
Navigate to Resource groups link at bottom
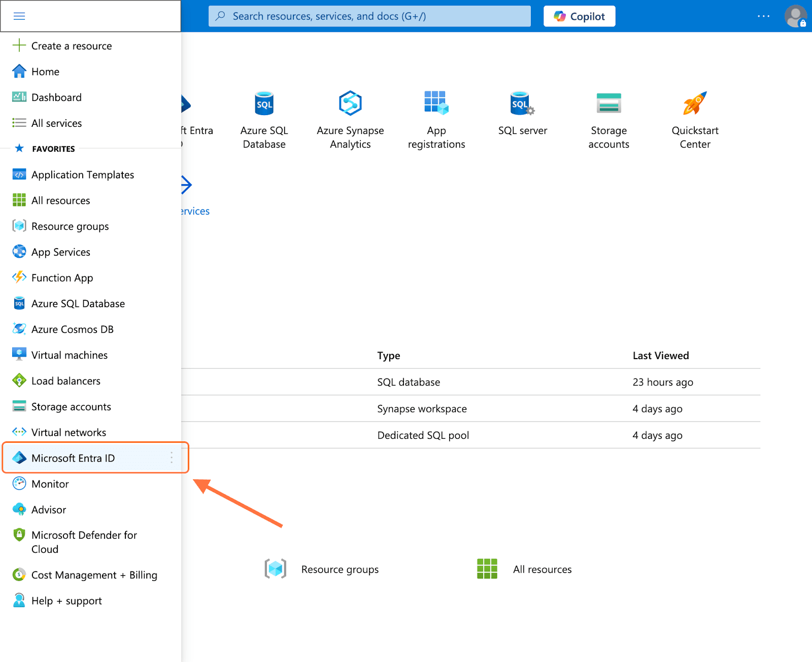point(340,569)
